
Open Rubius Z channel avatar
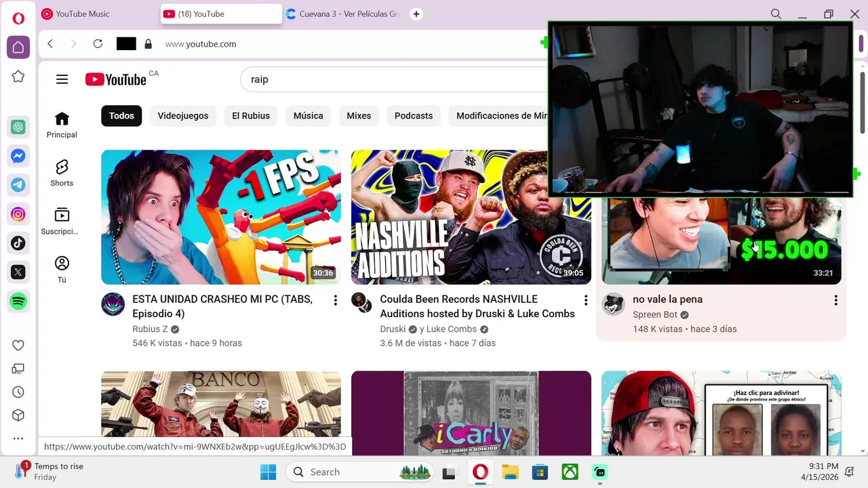pos(113,304)
